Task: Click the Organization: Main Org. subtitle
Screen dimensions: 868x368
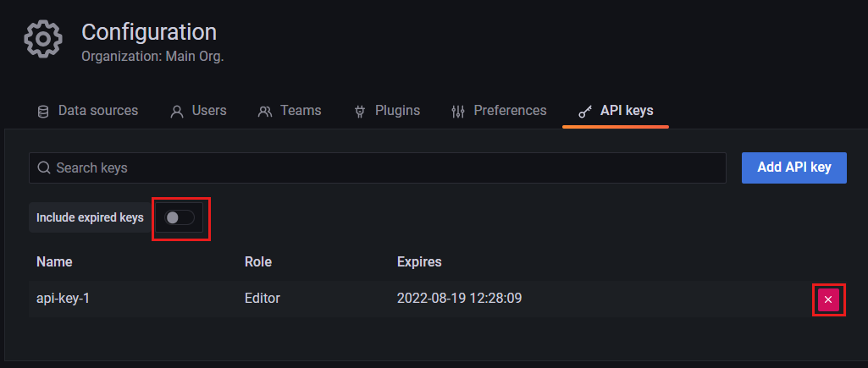Action: pyautogui.click(x=152, y=57)
